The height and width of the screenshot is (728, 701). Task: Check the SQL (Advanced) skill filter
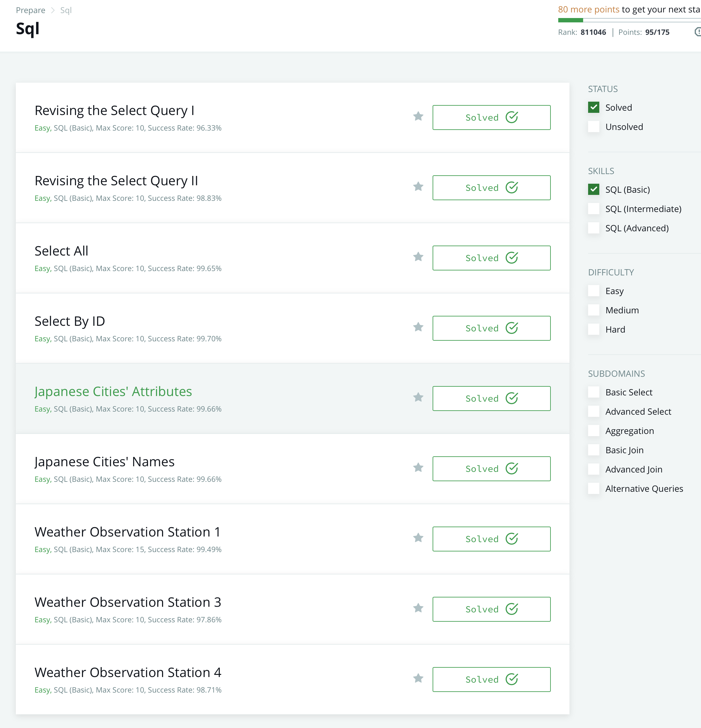click(x=594, y=228)
